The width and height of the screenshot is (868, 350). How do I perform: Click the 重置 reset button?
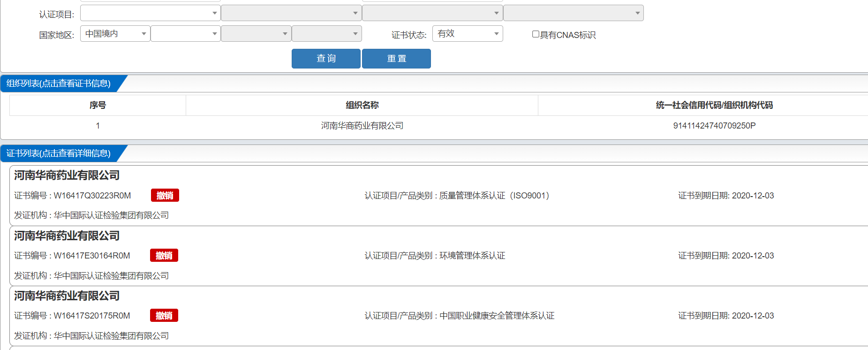[x=396, y=59]
